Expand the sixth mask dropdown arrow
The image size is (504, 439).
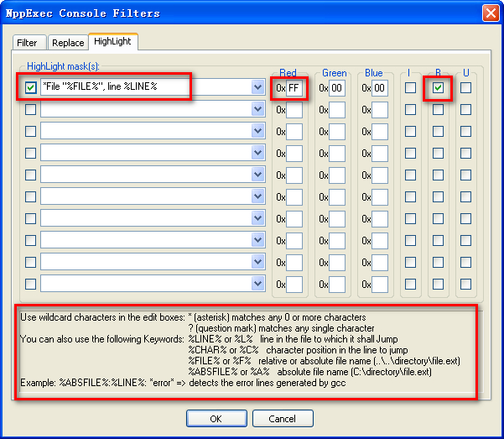(x=257, y=196)
